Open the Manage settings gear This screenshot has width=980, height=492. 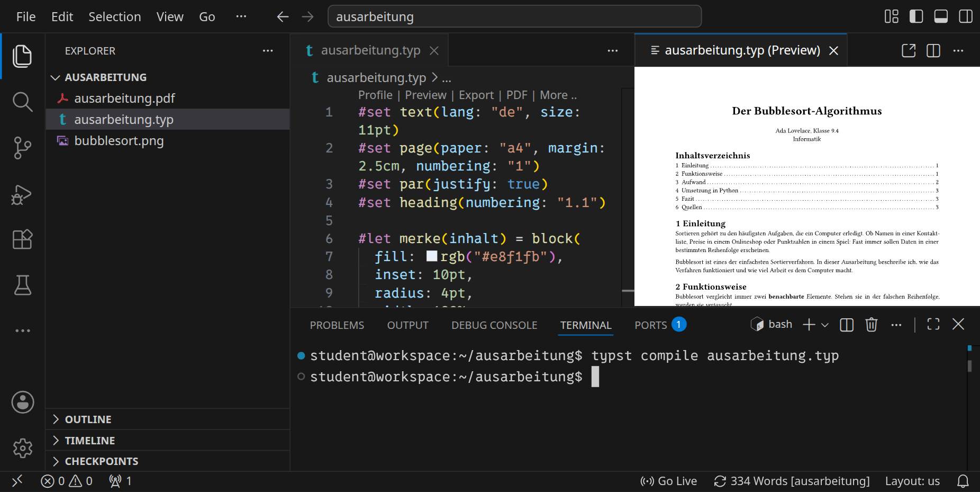tap(23, 448)
